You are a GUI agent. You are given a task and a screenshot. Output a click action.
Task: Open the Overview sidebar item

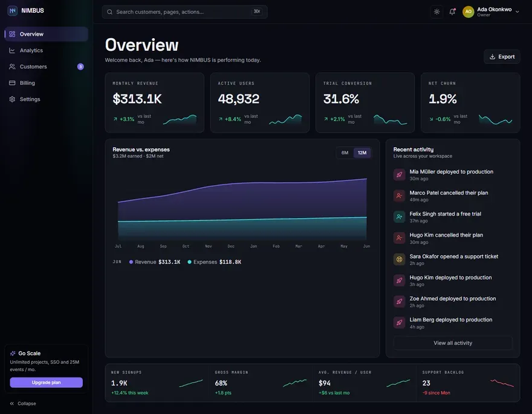47,34
